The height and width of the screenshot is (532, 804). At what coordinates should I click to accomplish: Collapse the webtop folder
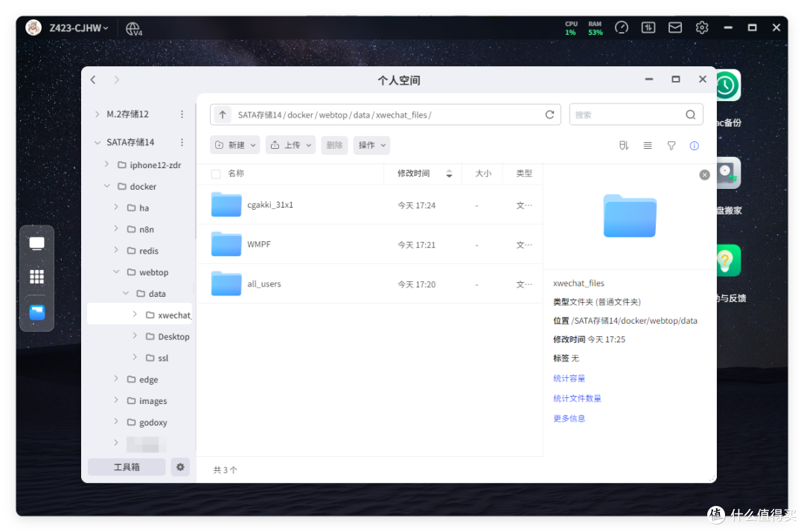tap(116, 272)
